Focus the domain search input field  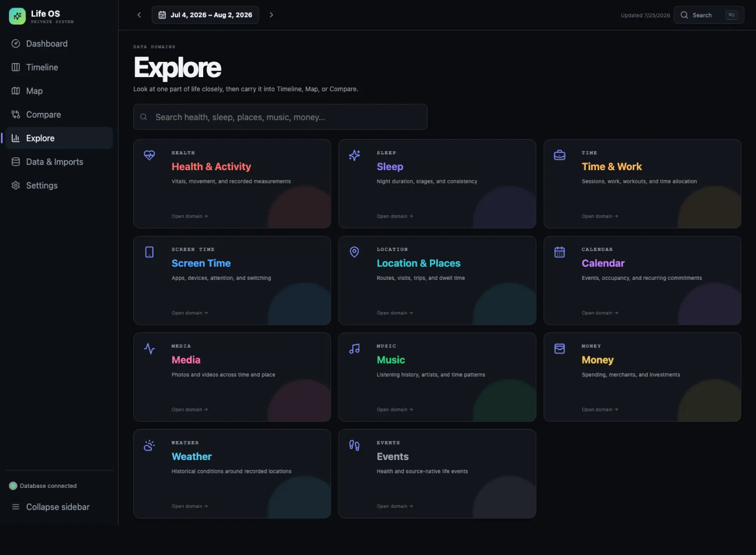(x=280, y=117)
